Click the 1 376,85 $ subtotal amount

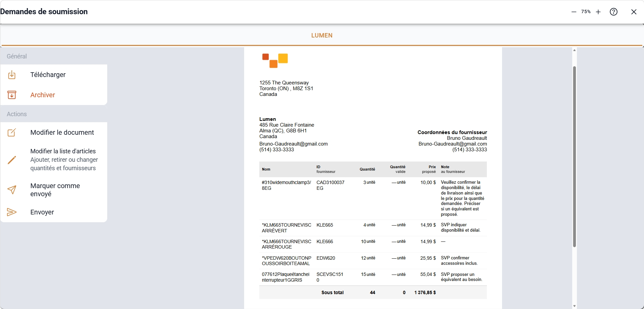pos(425,292)
